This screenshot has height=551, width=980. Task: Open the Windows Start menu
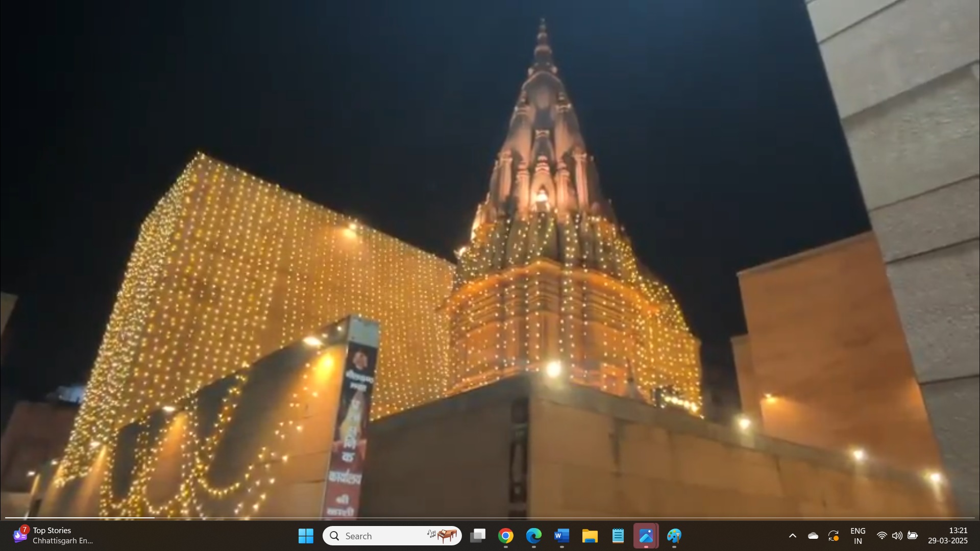(x=306, y=536)
